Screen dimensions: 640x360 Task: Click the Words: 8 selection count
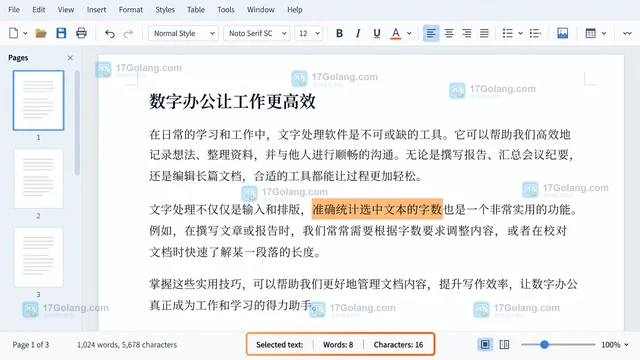338,345
